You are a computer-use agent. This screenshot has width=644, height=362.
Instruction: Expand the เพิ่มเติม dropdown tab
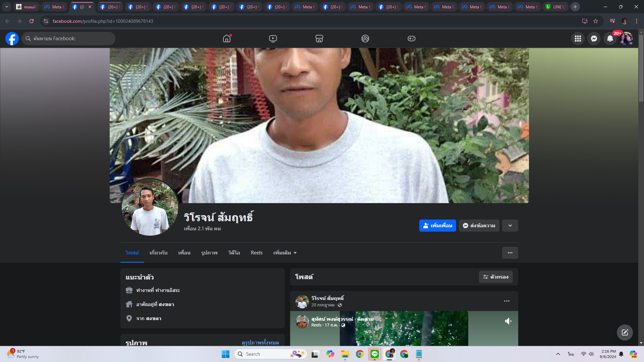point(285,253)
